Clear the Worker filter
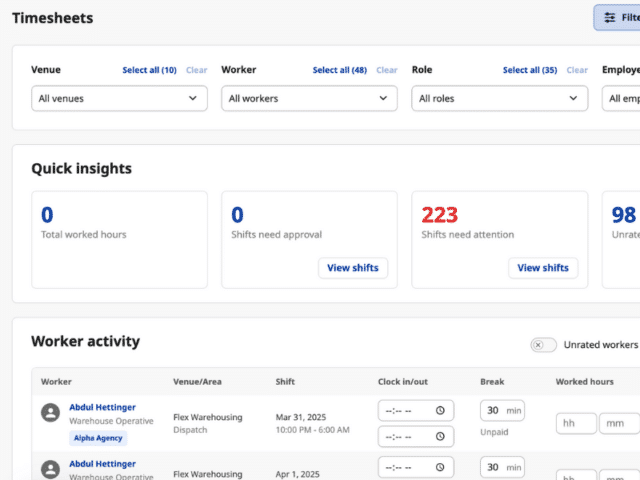This screenshot has width=640, height=480. pyautogui.click(x=387, y=70)
